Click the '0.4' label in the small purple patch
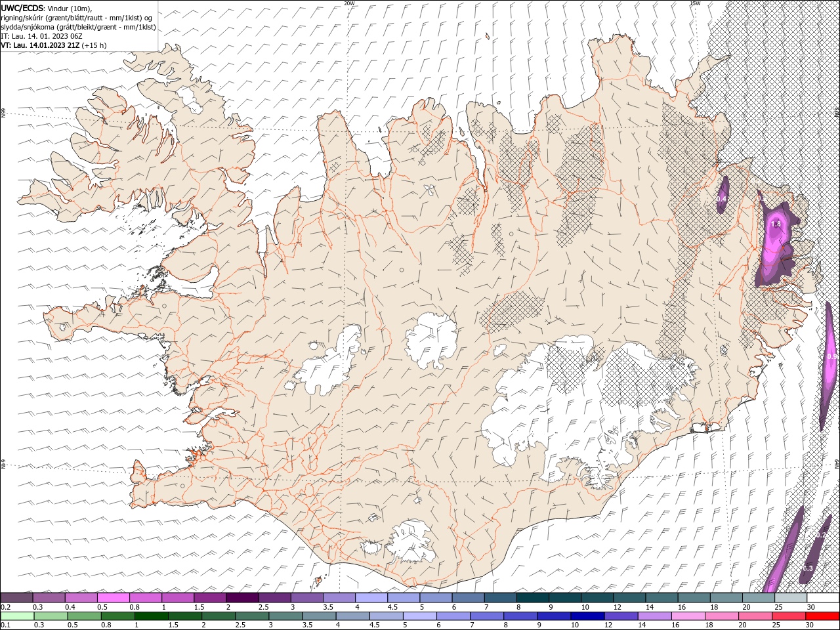This screenshot has height=630, width=840. pyautogui.click(x=721, y=199)
